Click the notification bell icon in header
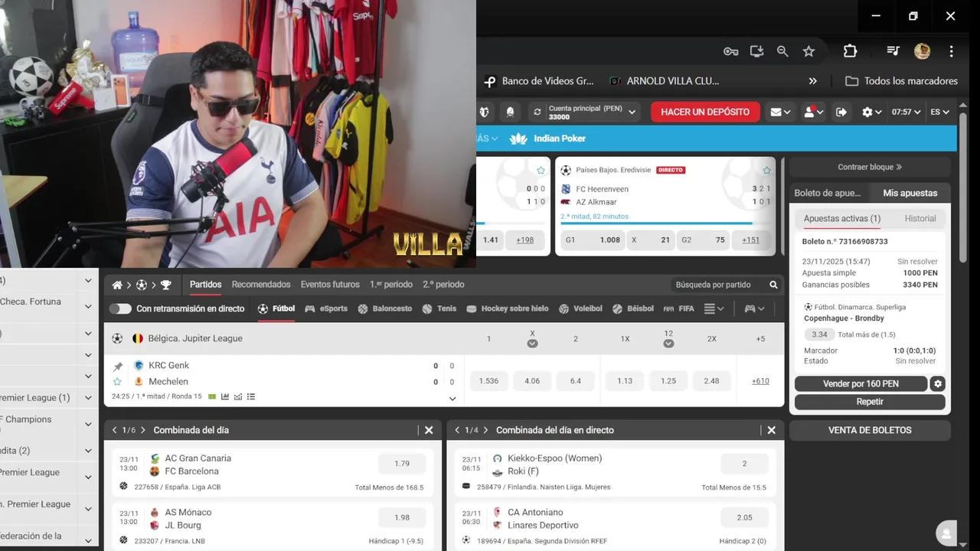This screenshot has height=551, width=980. pos(510,112)
